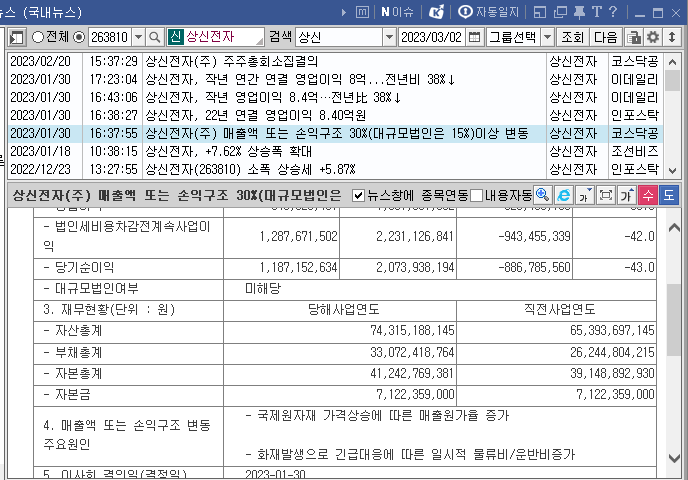Click the zoom-in magnifier icon in content bar

point(542,195)
